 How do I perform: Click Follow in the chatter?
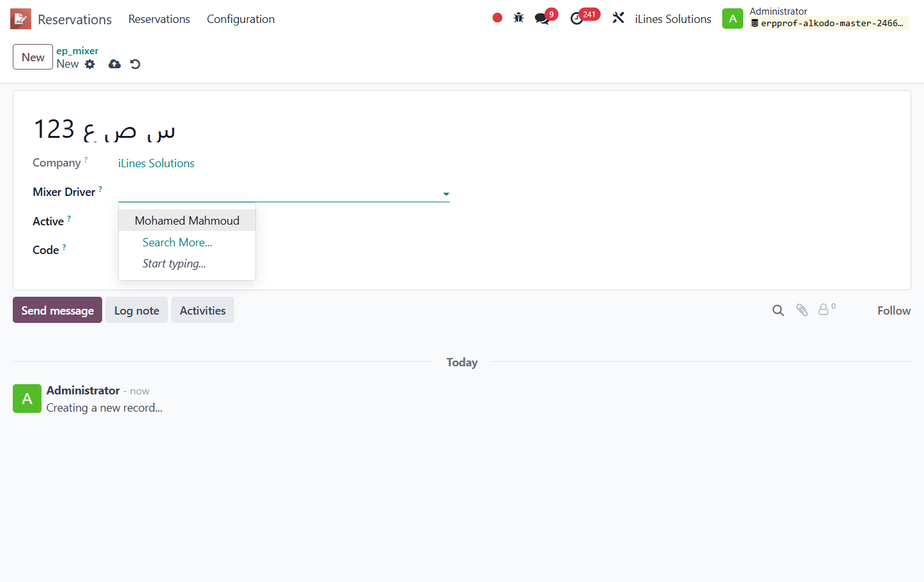894,311
